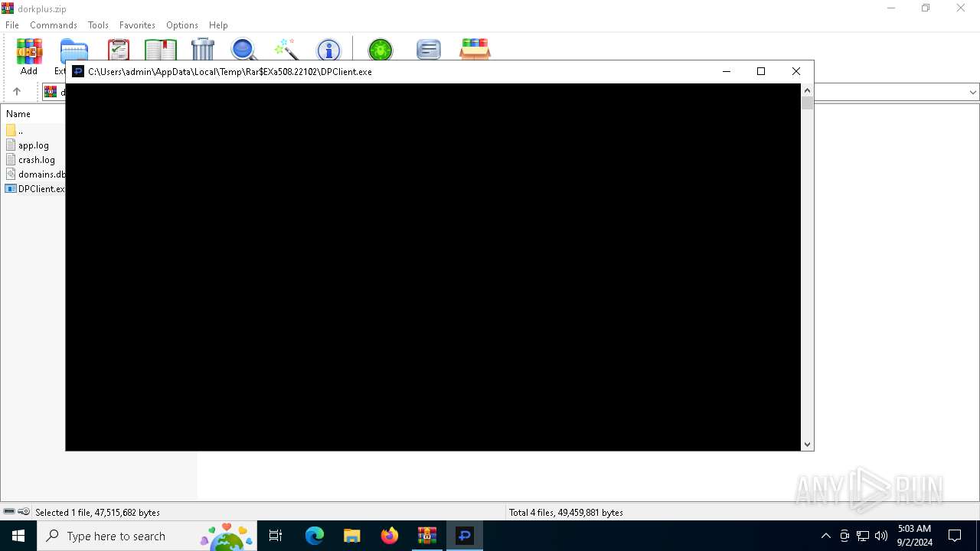This screenshot has width=980, height=551.
Task: Select the domains.db file
Action: click(x=35, y=174)
